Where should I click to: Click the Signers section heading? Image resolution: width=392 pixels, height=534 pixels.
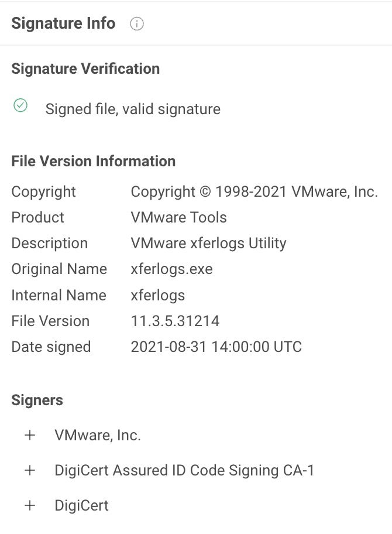(x=37, y=400)
